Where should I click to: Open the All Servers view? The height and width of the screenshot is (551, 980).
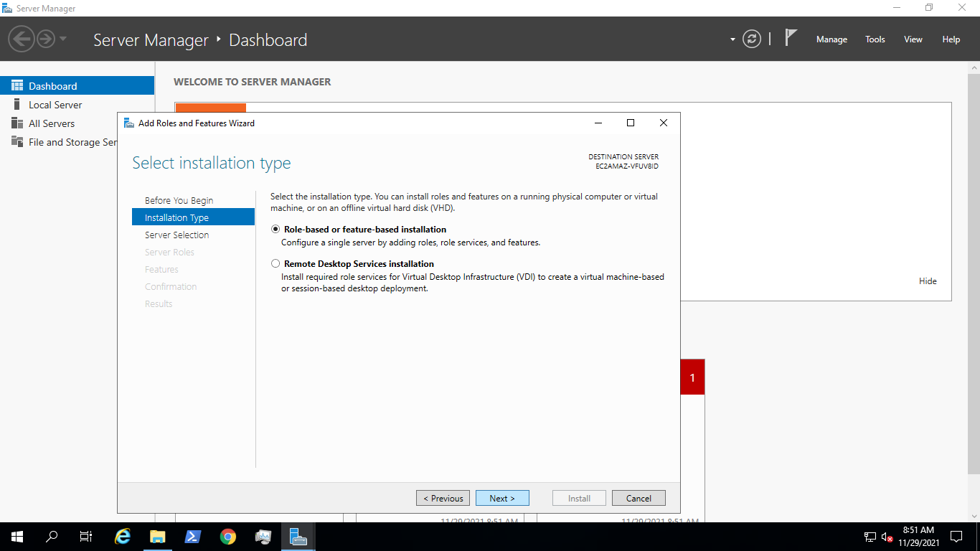(51, 123)
